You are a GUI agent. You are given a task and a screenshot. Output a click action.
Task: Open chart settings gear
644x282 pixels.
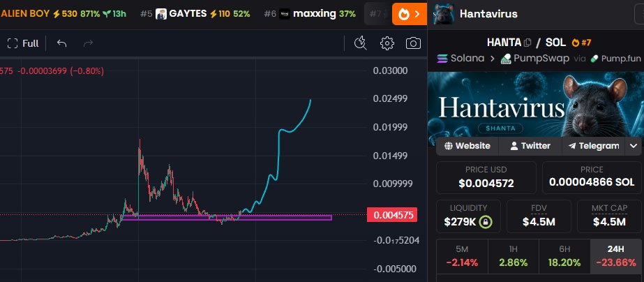[387, 43]
